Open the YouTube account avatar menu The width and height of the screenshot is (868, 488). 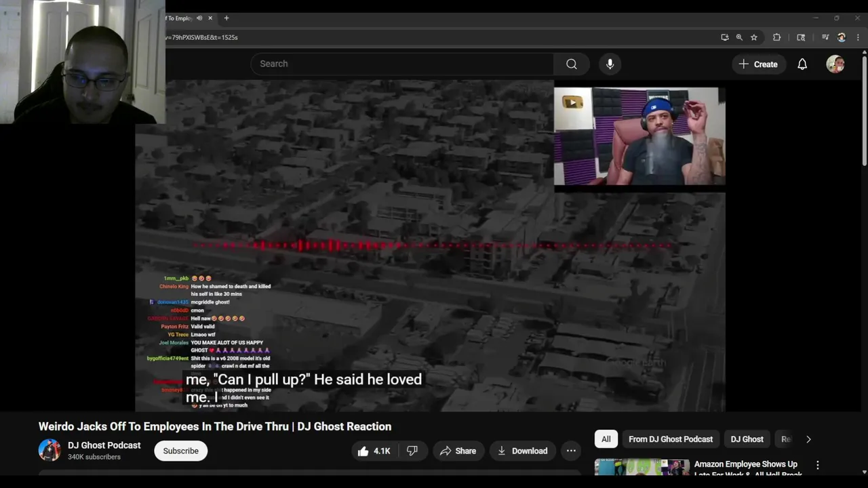835,64
